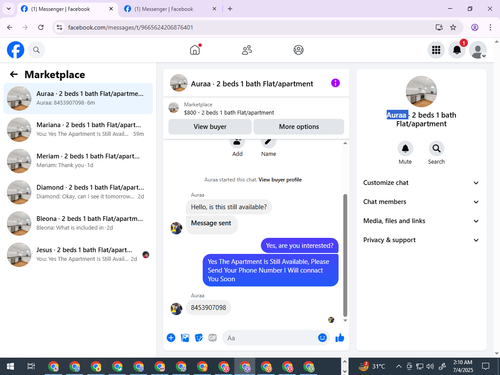Click the 8453907098 message bubble
This screenshot has width=500, height=375.
(208, 307)
